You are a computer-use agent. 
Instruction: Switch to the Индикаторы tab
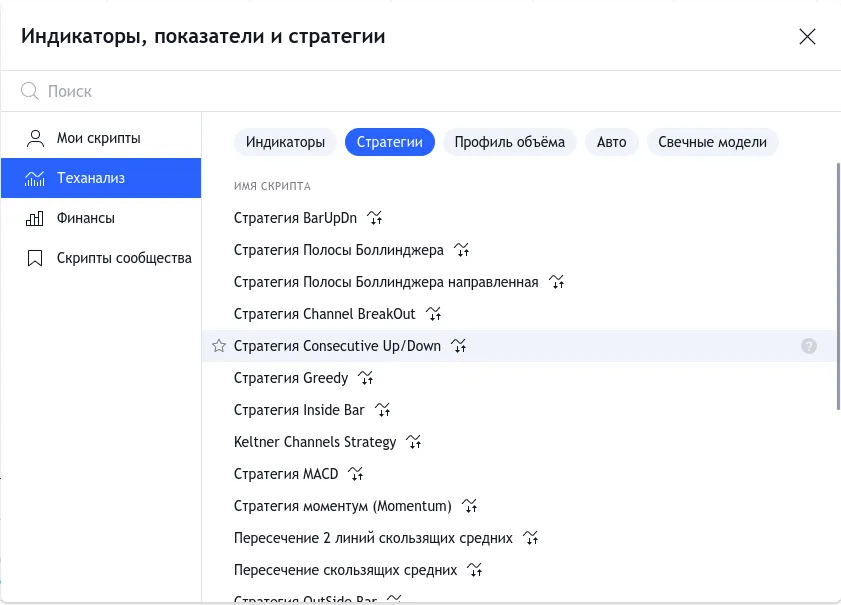tap(285, 142)
